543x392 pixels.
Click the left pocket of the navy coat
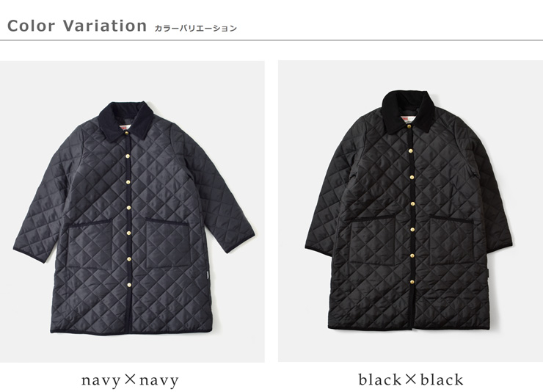[x=90, y=246]
